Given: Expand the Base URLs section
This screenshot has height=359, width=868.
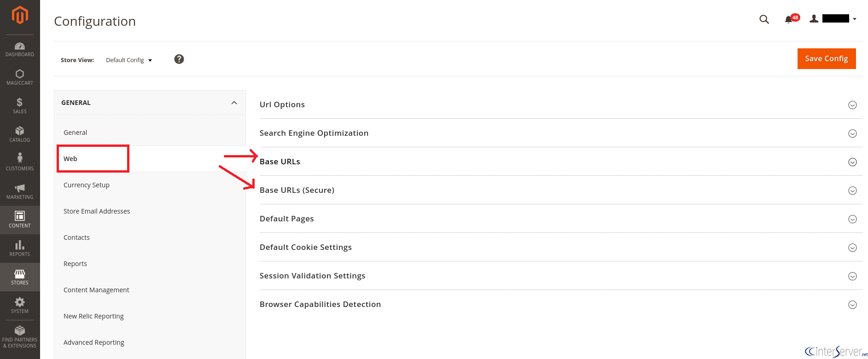Looking at the screenshot, I should (x=561, y=162).
